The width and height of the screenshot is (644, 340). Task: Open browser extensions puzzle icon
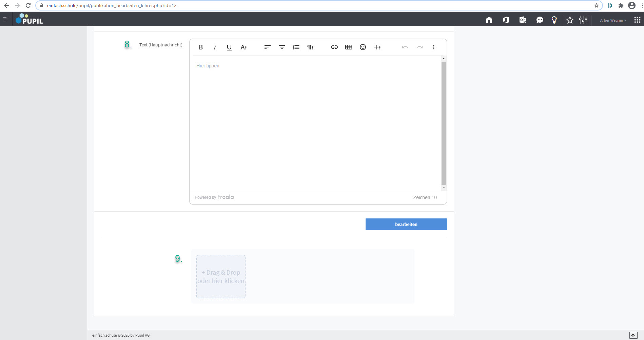coord(621,5)
